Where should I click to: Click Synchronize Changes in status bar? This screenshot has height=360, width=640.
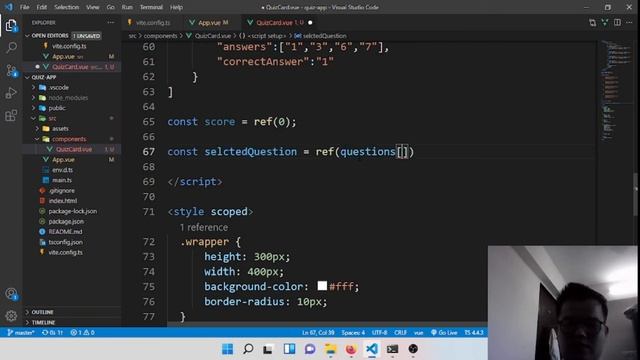coord(53,333)
